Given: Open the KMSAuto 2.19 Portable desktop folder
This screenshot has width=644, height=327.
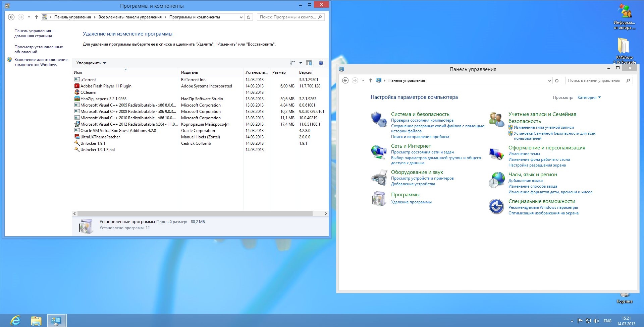Looking at the screenshot, I should pos(624,50).
